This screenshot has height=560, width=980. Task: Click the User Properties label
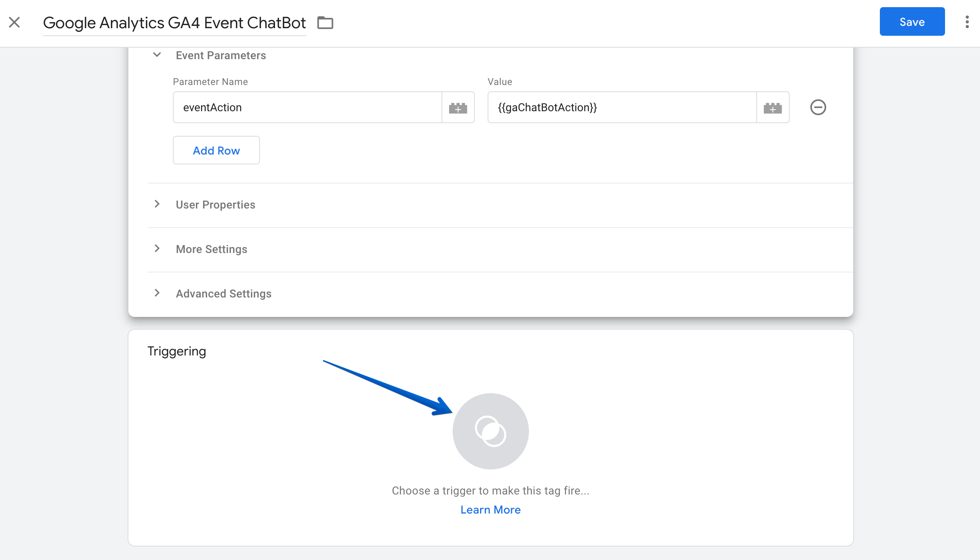point(215,205)
